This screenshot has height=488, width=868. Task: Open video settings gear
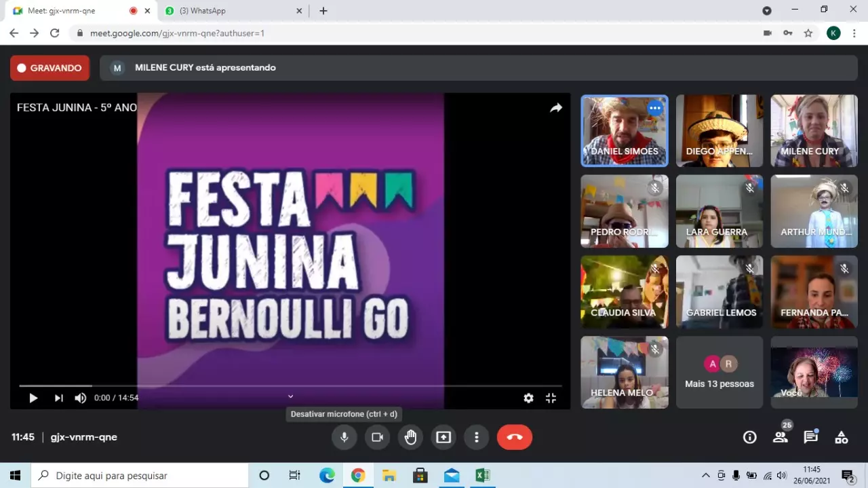pos(528,398)
